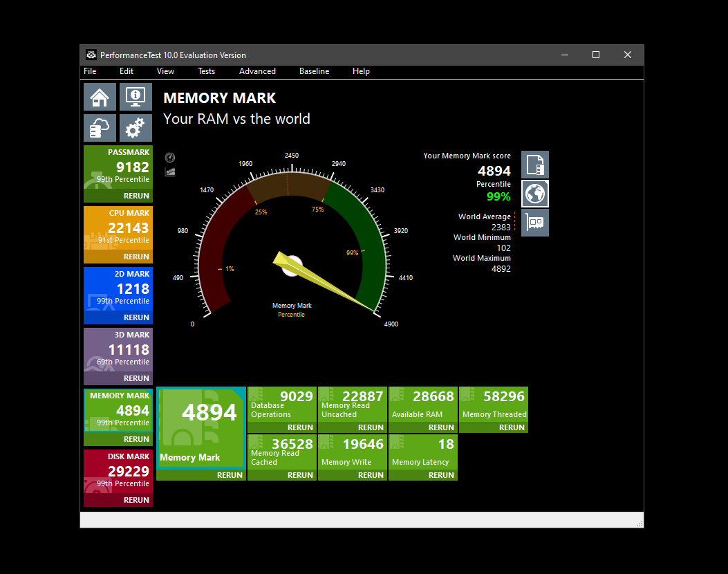Click the MEMORY MARK heading
Viewport: 728px width, 574px height.
click(220, 98)
